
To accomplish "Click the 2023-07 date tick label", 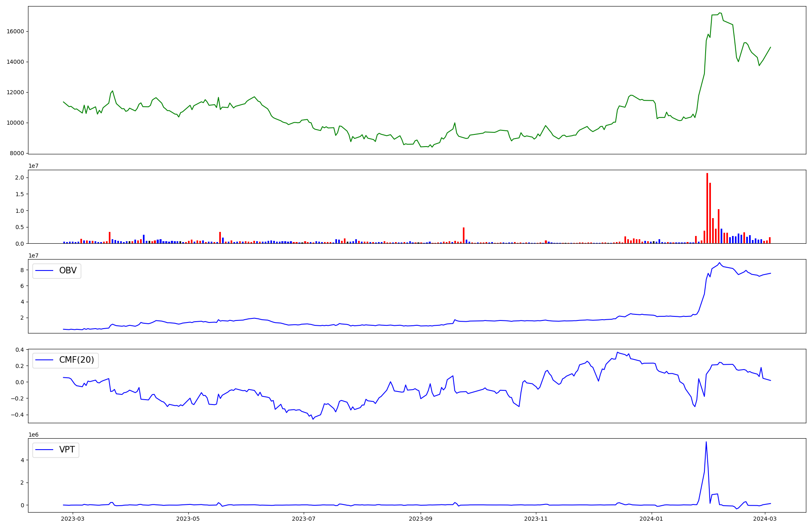I will pos(304,519).
